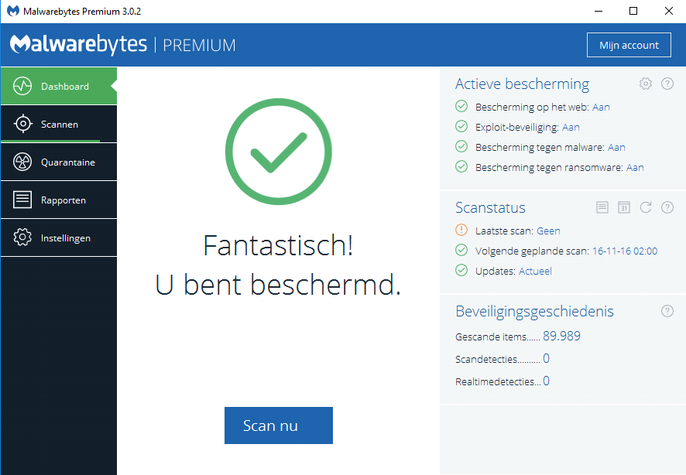The width and height of the screenshot is (686, 475).
Task: Click help icon beside Beveiligingsgeschiedenis
Action: 667,311
